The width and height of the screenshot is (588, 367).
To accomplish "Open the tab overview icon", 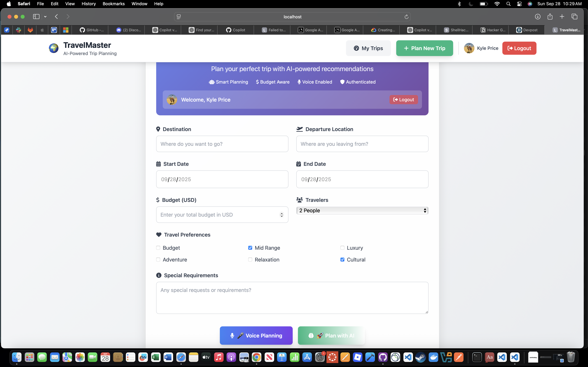I will click(574, 17).
